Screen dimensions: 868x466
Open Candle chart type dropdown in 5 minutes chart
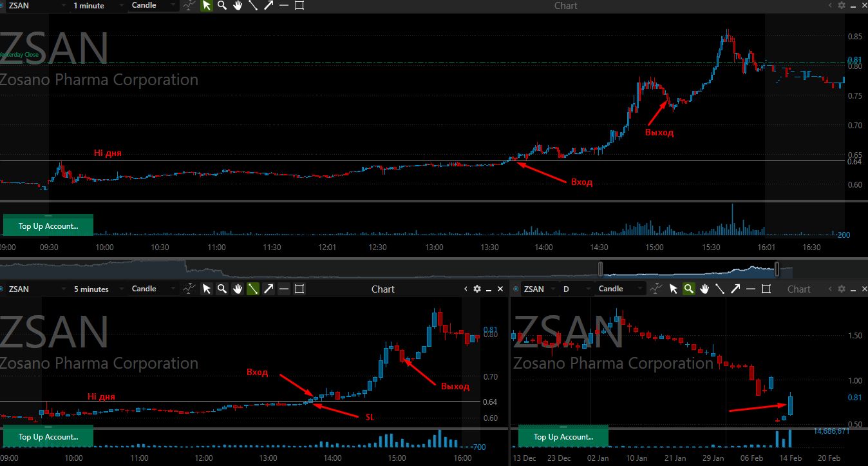click(x=153, y=289)
